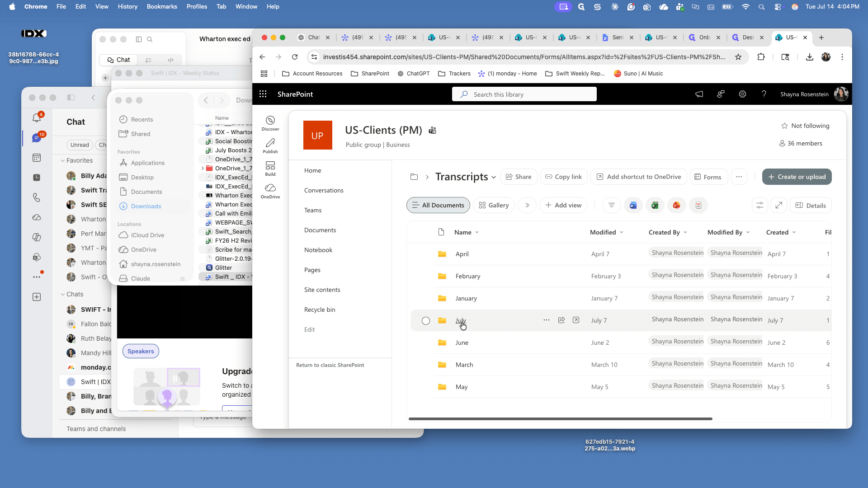The width and height of the screenshot is (868, 488).
Task: Select the July folder row circle
Action: [x=426, y=320]
